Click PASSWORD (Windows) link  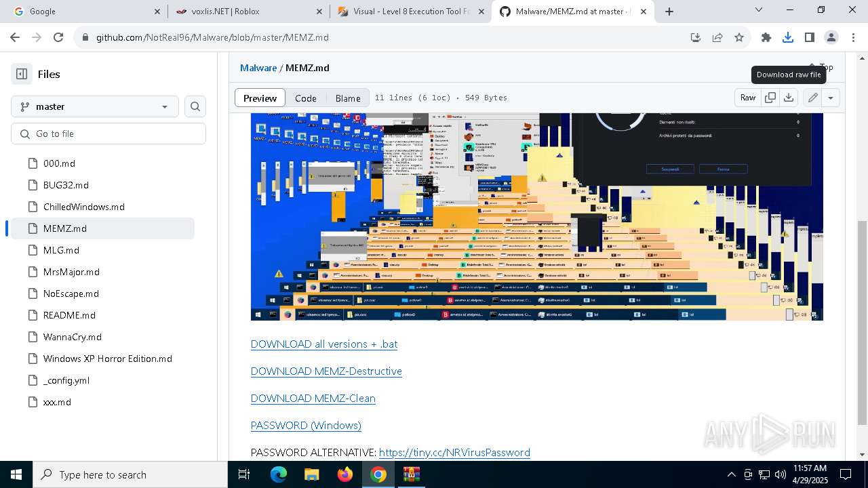pyautogui.click(x=306, y=426)
